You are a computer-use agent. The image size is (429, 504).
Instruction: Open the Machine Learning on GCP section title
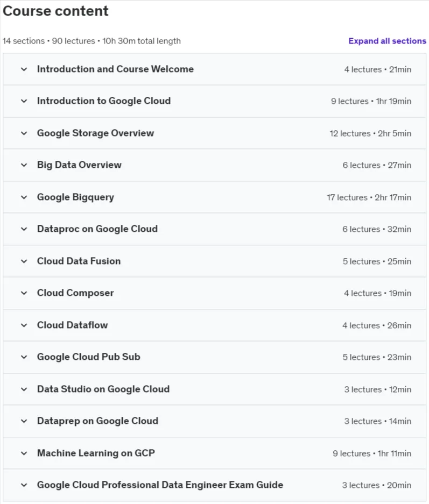point(96,453)
